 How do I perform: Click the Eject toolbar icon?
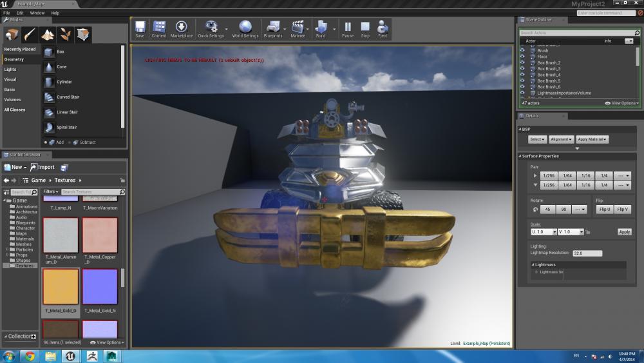383,29
